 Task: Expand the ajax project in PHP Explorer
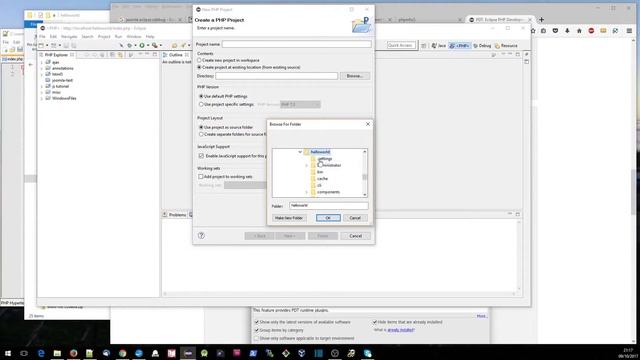[42, 62]
